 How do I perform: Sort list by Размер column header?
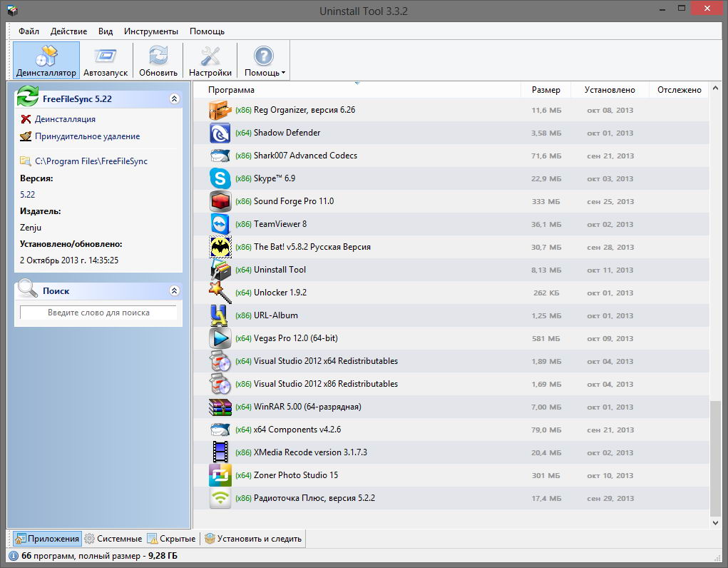[545, 90]
